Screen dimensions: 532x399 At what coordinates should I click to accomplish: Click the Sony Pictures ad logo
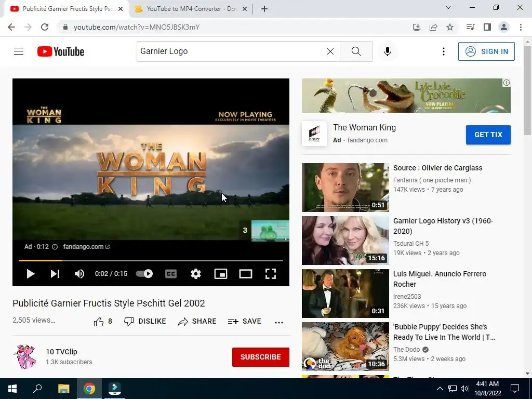click(314, 134)
